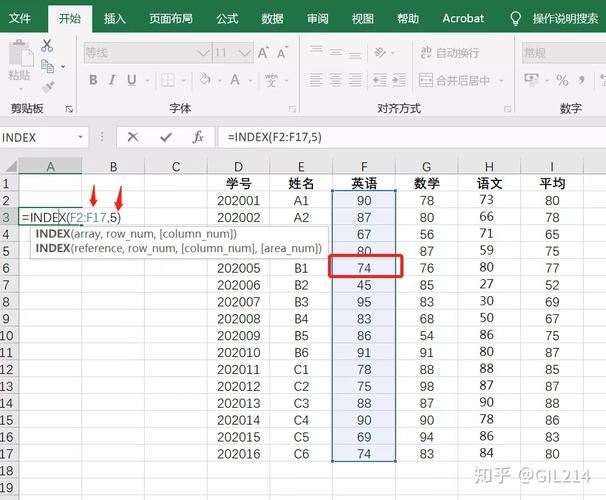Click the Middle Align icon
Image resolution: width=606 pixels, height=500 pixels.
click(x=335, y=52)
